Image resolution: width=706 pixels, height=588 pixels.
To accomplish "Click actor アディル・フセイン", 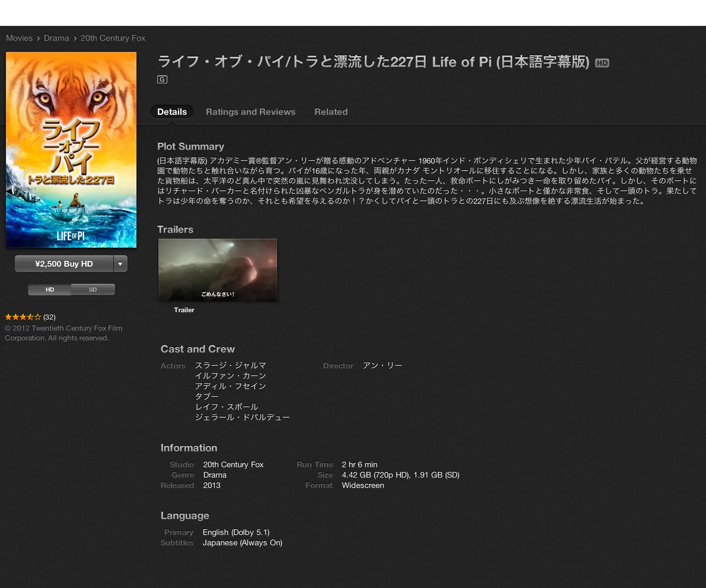I will [x=231, y=386].
